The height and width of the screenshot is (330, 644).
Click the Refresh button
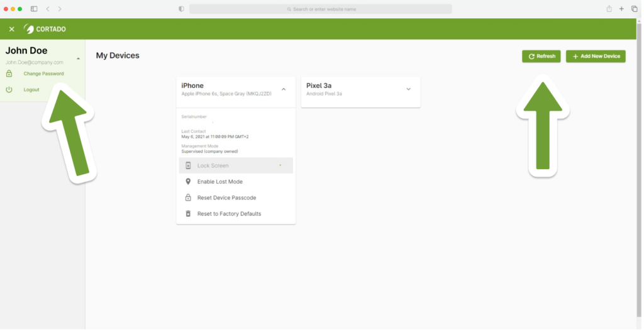tap(541, 56)
